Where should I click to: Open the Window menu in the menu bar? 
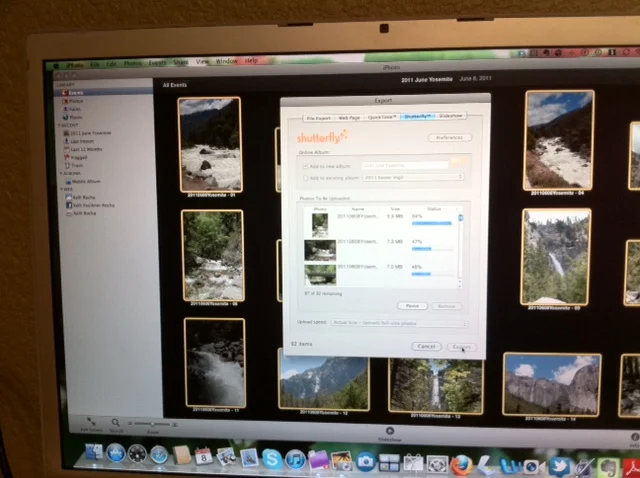point(227,61)
